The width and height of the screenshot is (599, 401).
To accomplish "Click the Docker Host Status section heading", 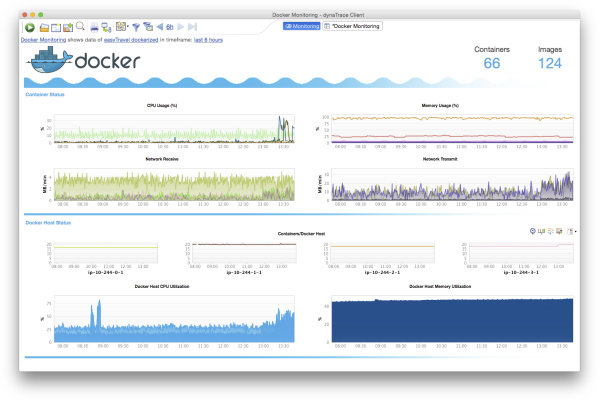I will [48, 223].
